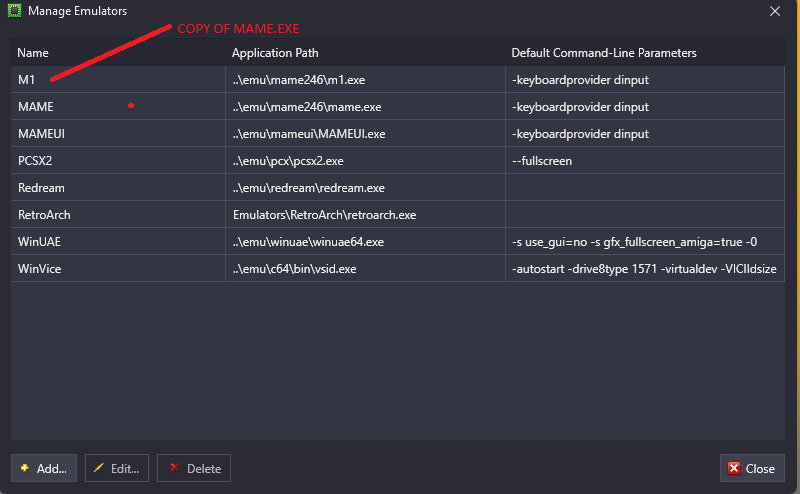Image resolution: width=800 pixels, height=494 pixels.
Task: Click MAME row's -keyboardprovider dinput parameter
Action: [645, 107]
